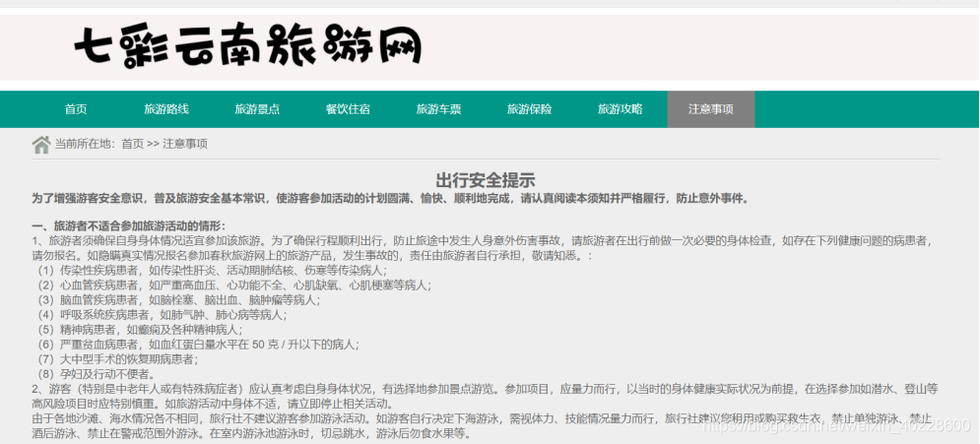The height and width of the screenshot is (444, 980).
Task: Click the 注意事项 breadcrumb link
Action: click(185, 145)
